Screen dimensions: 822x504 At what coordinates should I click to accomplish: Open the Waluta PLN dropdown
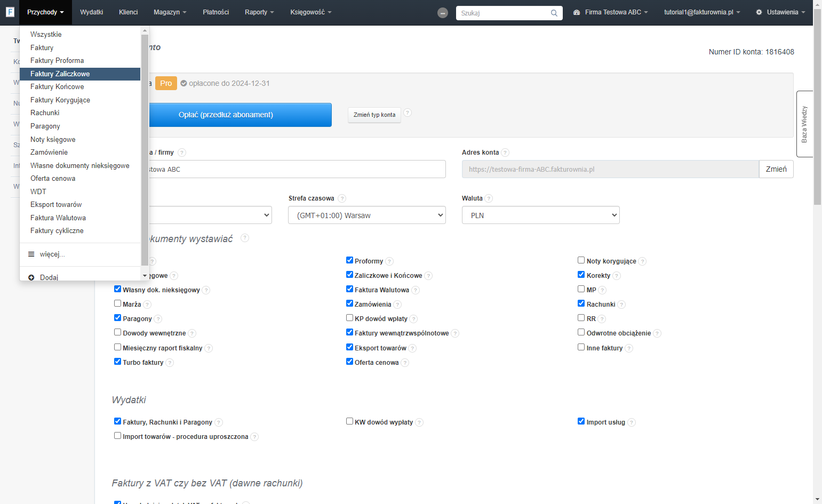click(x=541, y=215)
